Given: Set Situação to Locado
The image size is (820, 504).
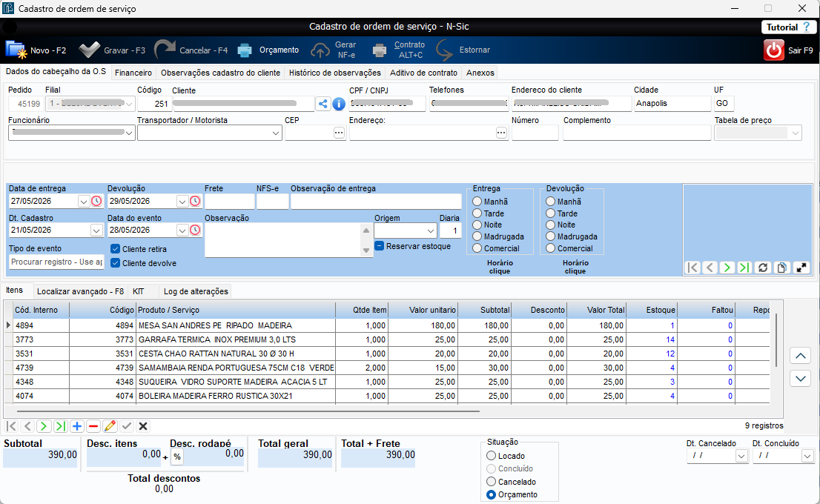Looking at the screenshot, I should click(x=491, y=456).
